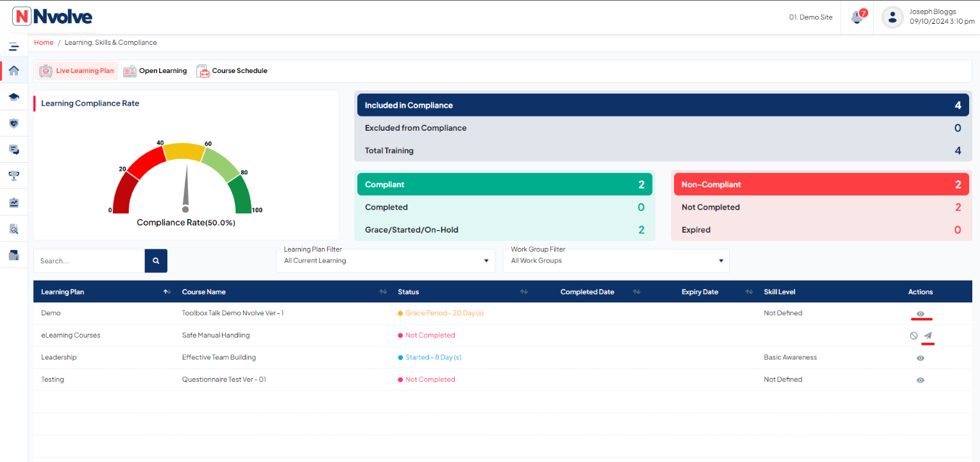Viewport: 980px width, 462px height.
Task: Click the Compliance Rate gauge needle
Action: point(187,189)
